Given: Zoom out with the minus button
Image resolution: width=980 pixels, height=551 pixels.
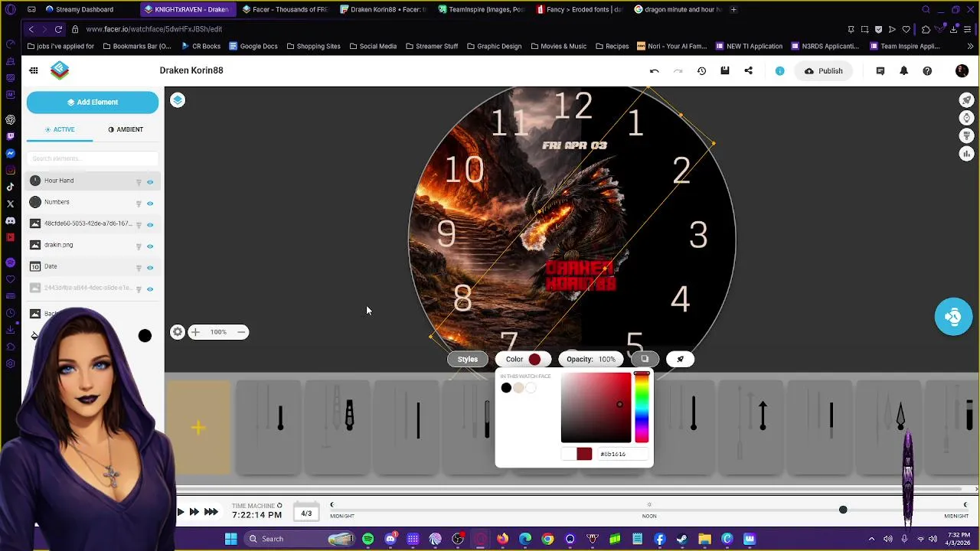Looking at the screenshot, I should click(241, 332).
